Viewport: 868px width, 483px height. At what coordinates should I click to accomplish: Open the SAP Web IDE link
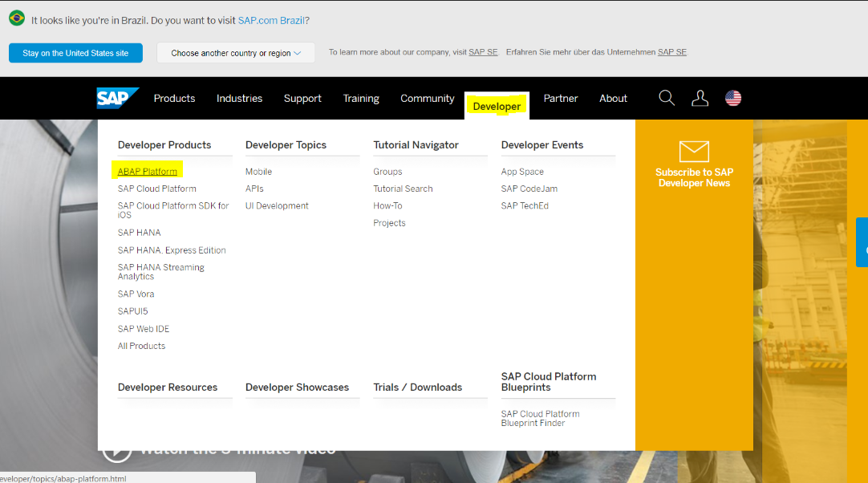[144, 329]
